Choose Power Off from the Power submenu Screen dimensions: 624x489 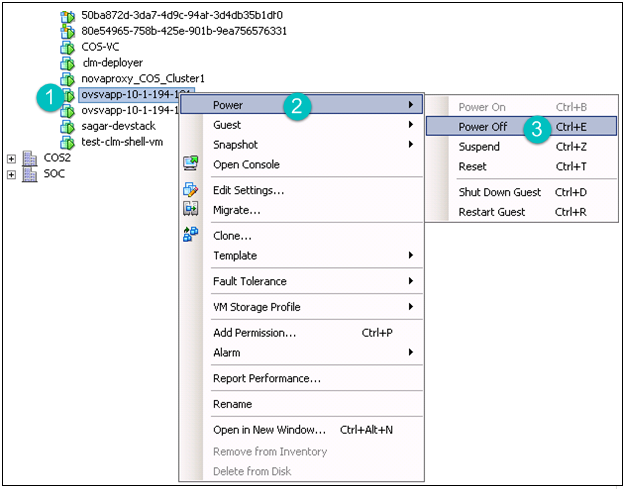coord(481,127)
